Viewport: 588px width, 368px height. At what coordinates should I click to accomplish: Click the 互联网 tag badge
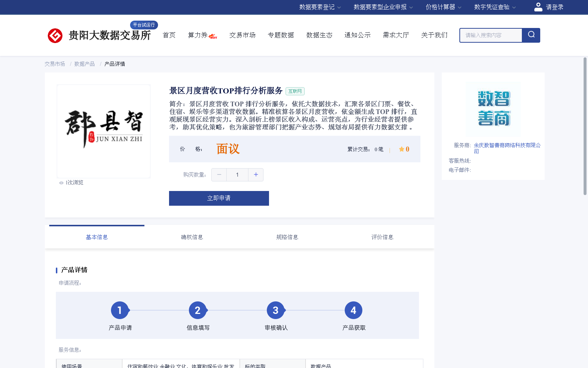coord(295,91)
